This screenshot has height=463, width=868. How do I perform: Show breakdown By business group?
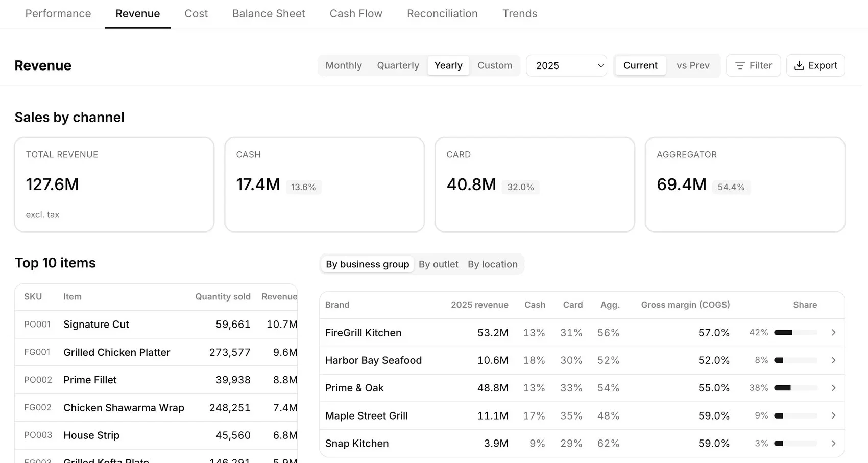pos(368,264)
